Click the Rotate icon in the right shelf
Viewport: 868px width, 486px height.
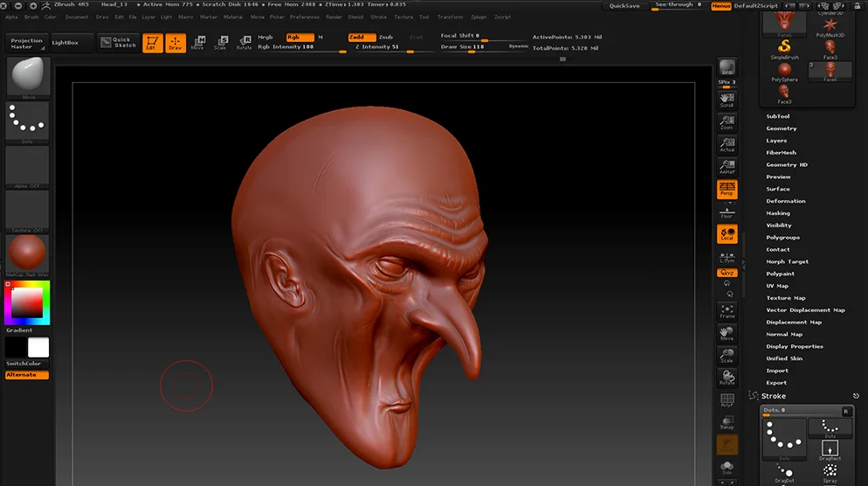click(x=727, y=378)
